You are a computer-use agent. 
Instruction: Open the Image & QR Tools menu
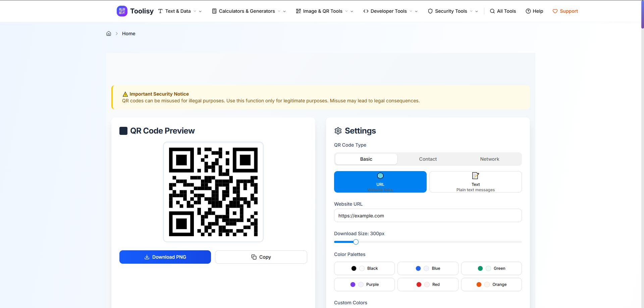click(x=324, y=11)
